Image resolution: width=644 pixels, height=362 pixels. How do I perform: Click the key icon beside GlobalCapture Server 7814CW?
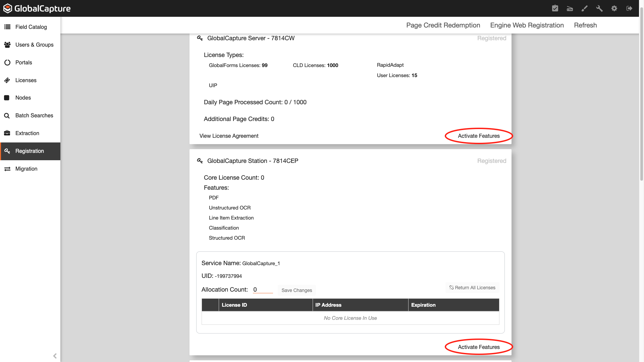pos(200,38)
